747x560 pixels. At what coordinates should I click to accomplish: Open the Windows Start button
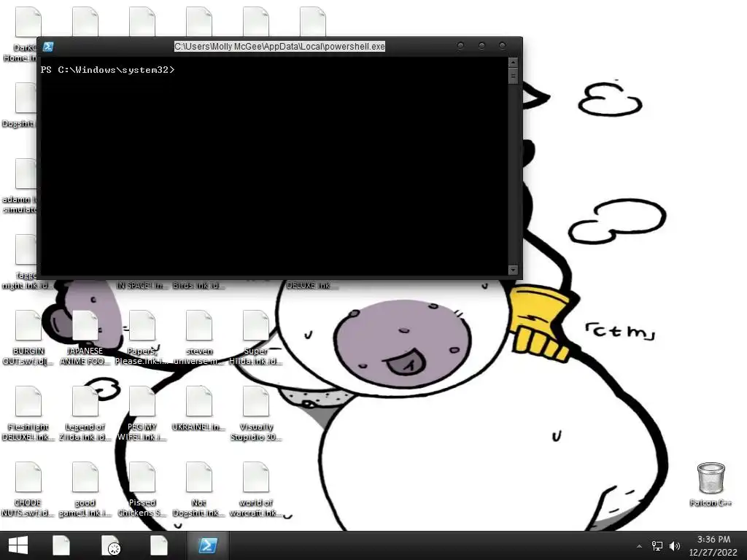coord(18,545)
